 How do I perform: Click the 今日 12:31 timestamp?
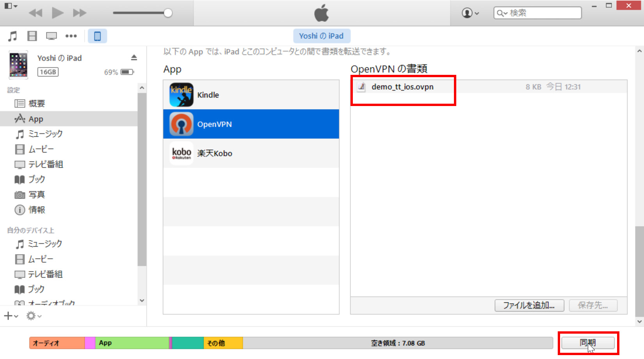click(563, 87)
